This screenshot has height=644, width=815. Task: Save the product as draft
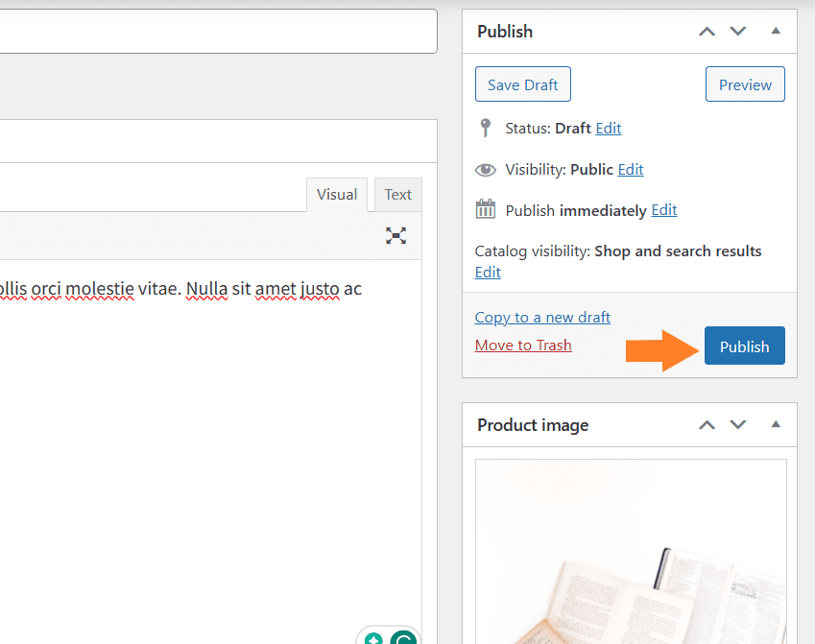pyautogui.click(x=523, y=84)
